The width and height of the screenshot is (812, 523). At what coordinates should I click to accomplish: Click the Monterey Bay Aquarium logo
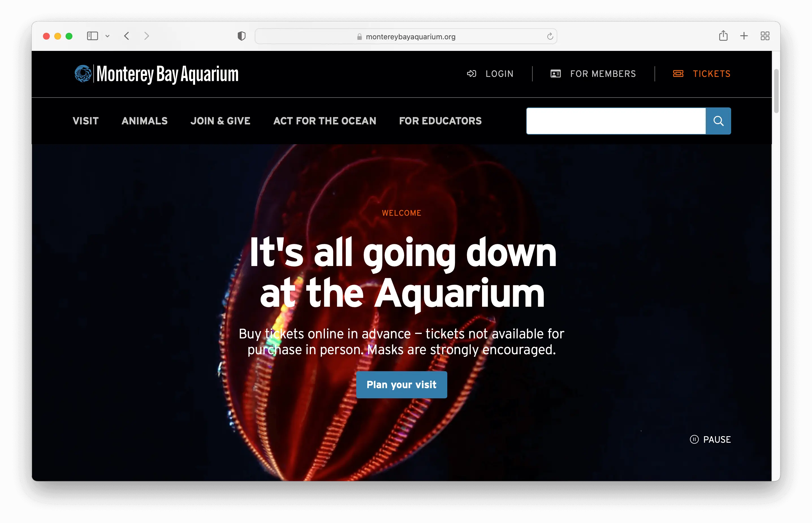(x=157, y=74)
